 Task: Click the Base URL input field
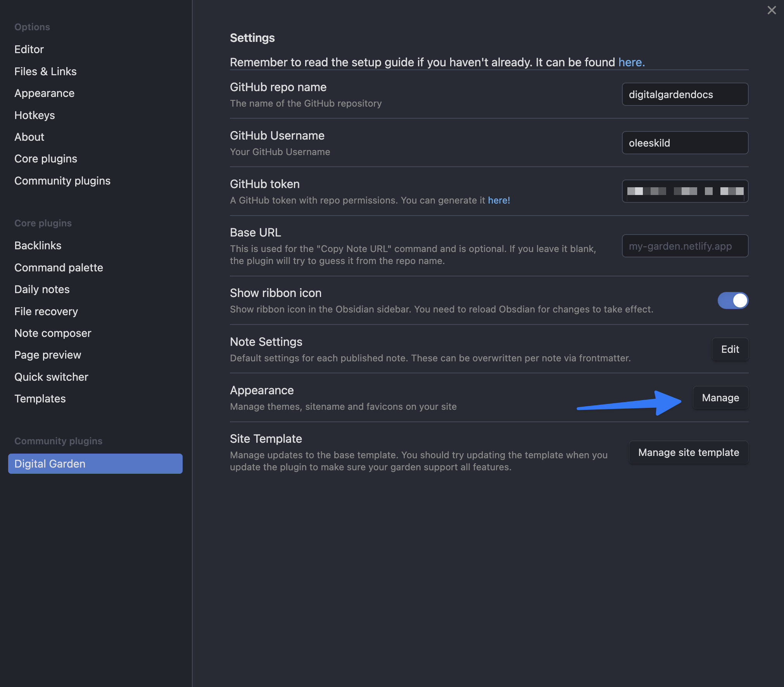[x=685, y=246]
